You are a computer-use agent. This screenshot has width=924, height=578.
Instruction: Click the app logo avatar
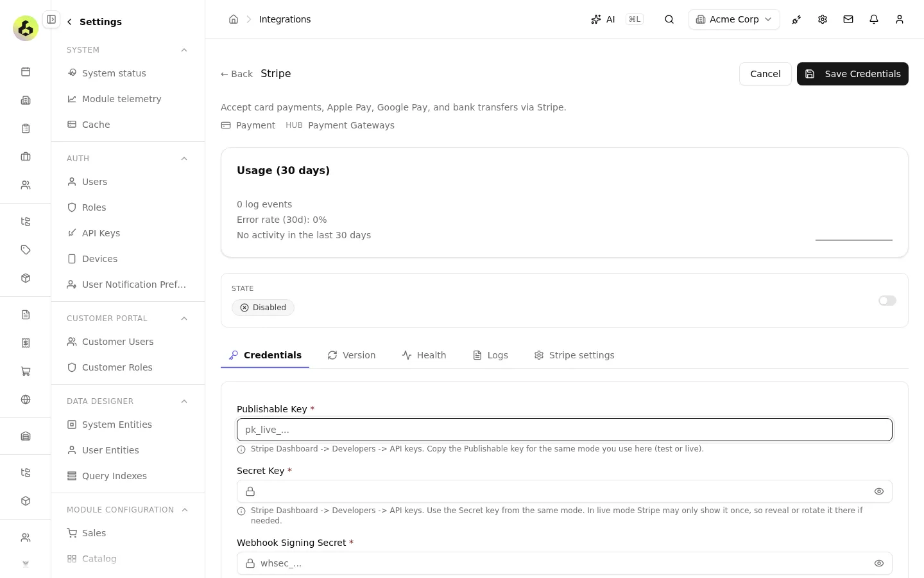pyautogui.click(x=26, y=28)
